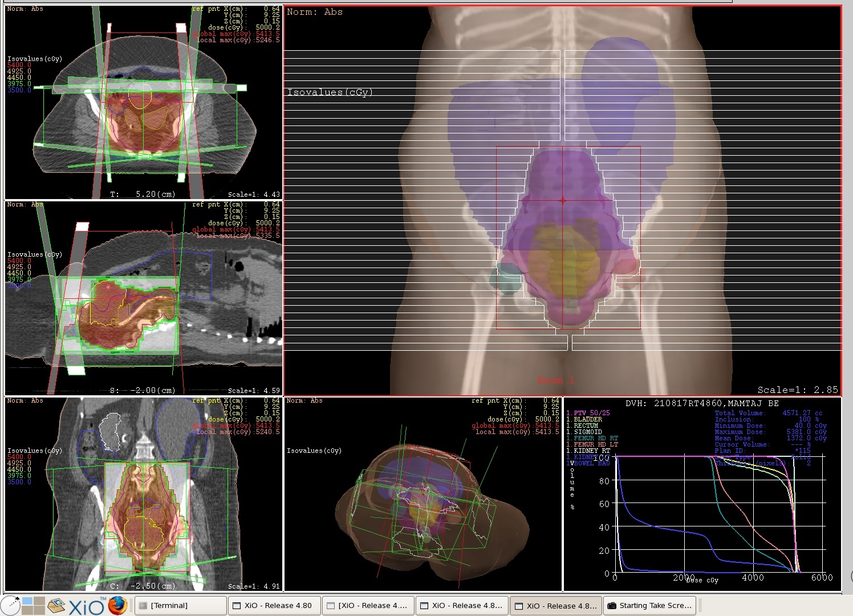Viewport: 853px width, 616px height.
Task: Click the 'Scale=1: 2.85' label in the beam's-eye view
Action: point(798,390)
